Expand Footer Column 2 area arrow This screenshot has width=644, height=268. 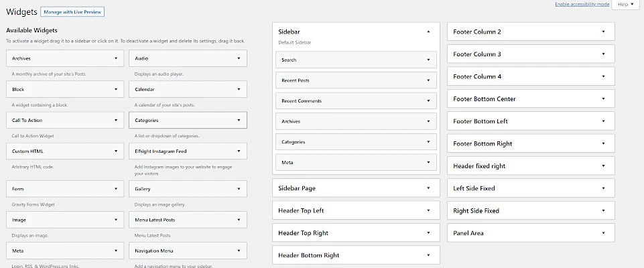(603, 31)
